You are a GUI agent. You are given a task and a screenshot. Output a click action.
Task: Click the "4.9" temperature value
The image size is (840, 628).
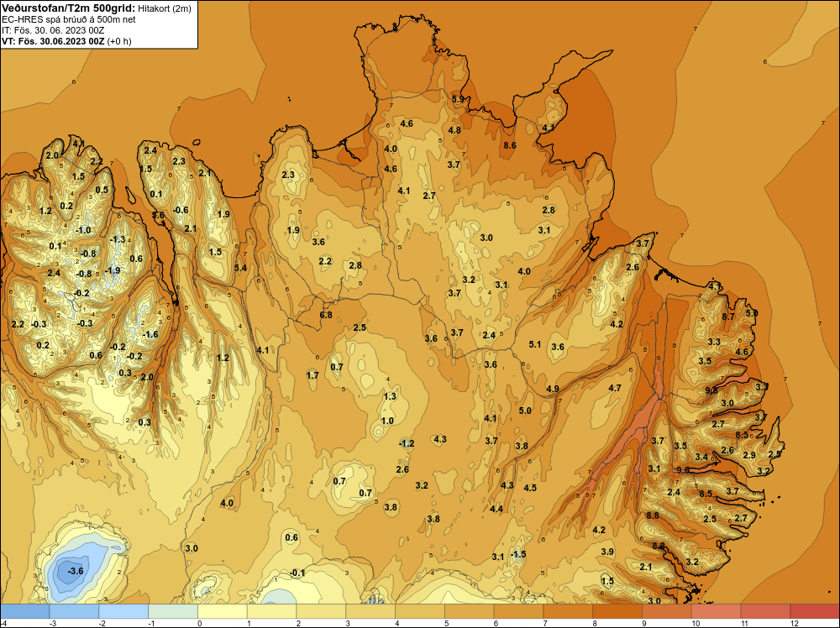tap(553, 389)
